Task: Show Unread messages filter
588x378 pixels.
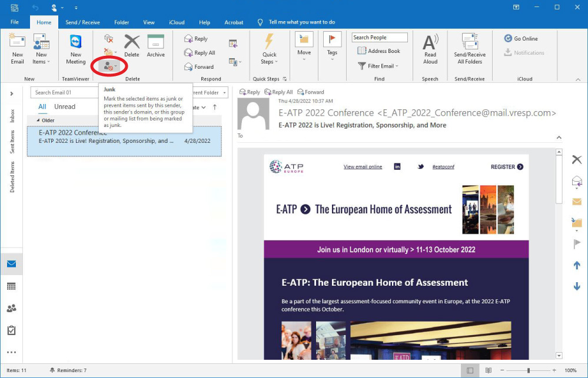Action: pyautogui.click(x=65, y=107)
